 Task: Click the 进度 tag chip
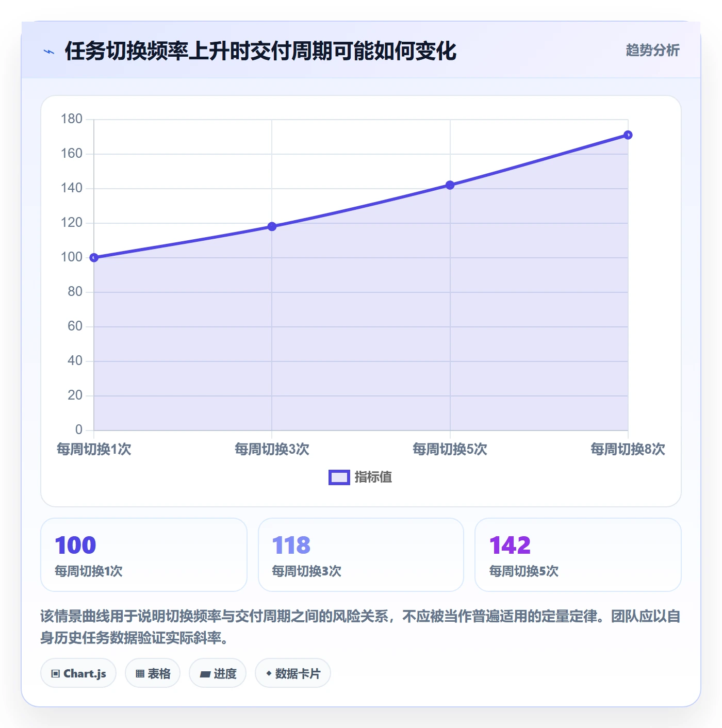218,673
